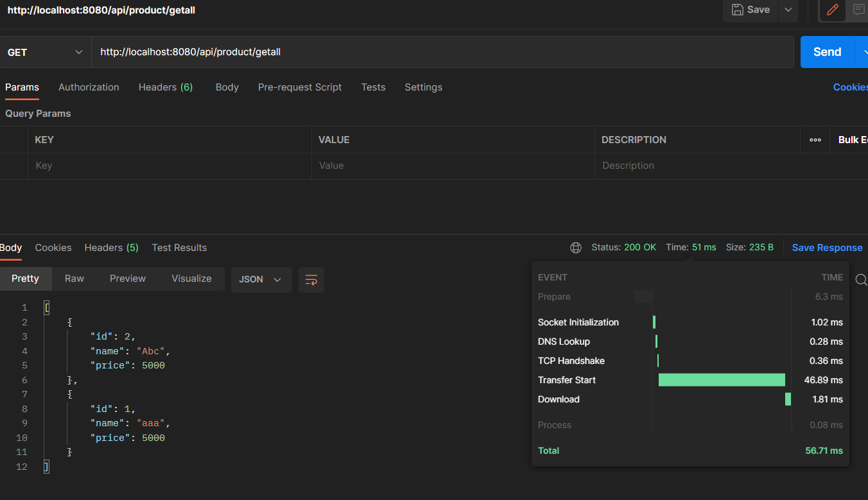Viewport: 868px width, 500px height.
Task: Click the "name": "Abc" line
Action: [130, 351]
